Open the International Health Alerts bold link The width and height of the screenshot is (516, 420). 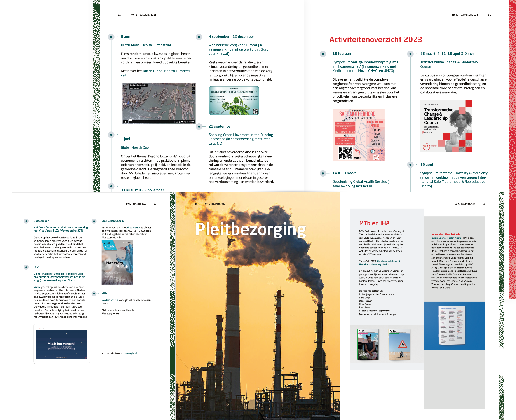tap(446, 238)
